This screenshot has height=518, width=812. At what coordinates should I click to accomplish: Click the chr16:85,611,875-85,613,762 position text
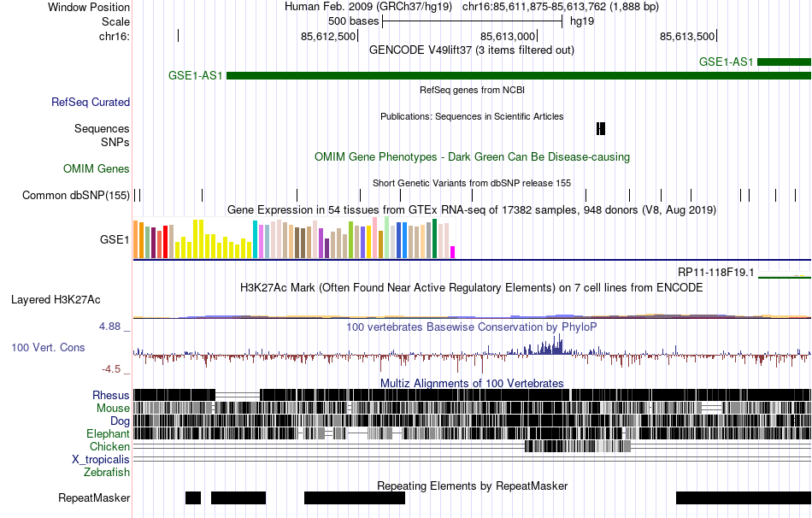pos(561,7)
